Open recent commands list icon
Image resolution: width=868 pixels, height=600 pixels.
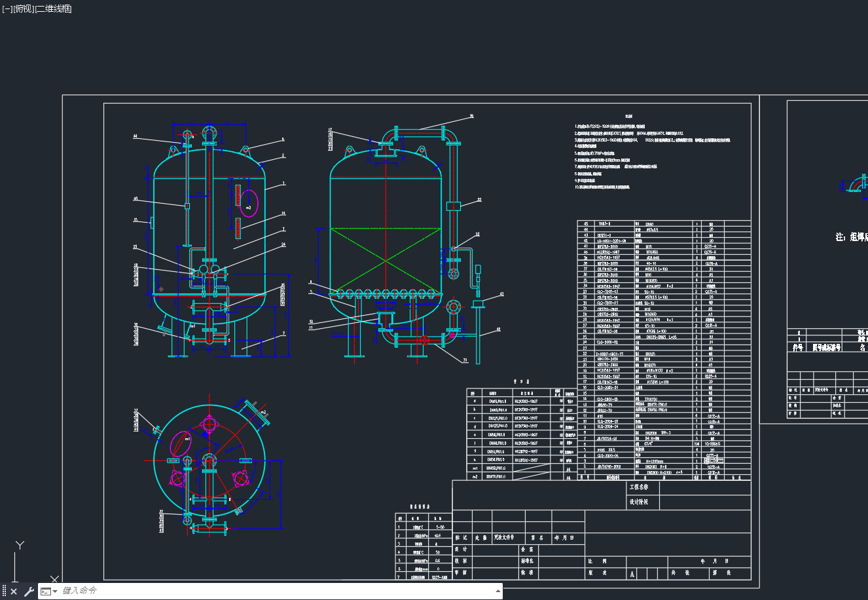pos(49,591)
